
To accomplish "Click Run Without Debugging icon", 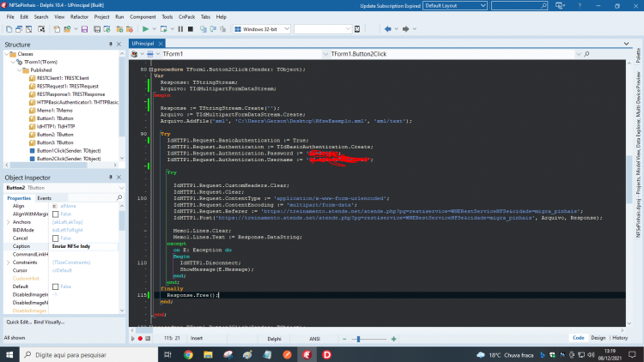I will coord(163,29).
